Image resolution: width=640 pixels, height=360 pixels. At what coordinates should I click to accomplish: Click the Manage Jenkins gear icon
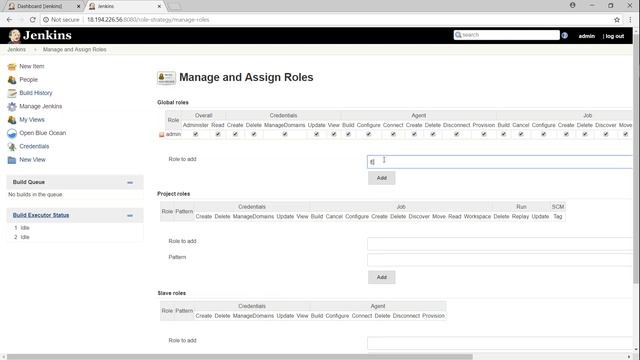coord(12,107)
